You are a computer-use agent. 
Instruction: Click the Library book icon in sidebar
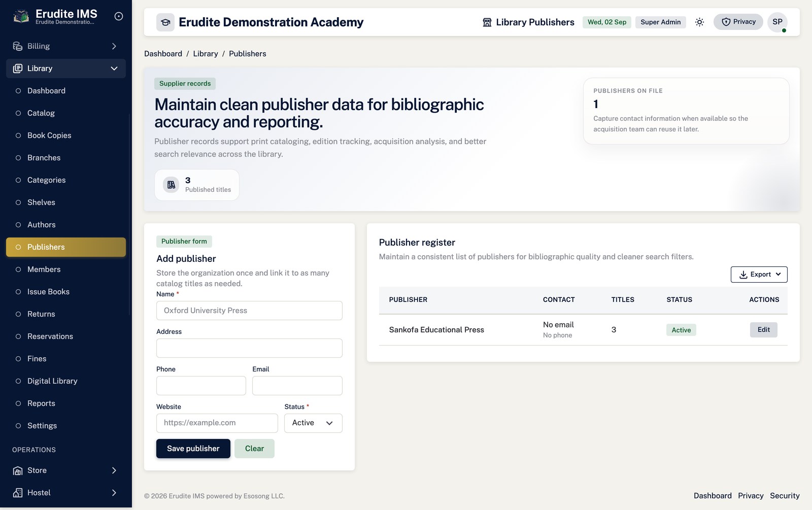[18, 69]
